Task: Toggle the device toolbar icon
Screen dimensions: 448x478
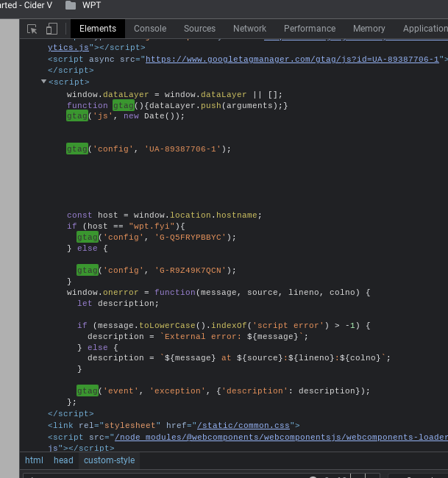Action: pyautogui.click(x=51, y=29)
